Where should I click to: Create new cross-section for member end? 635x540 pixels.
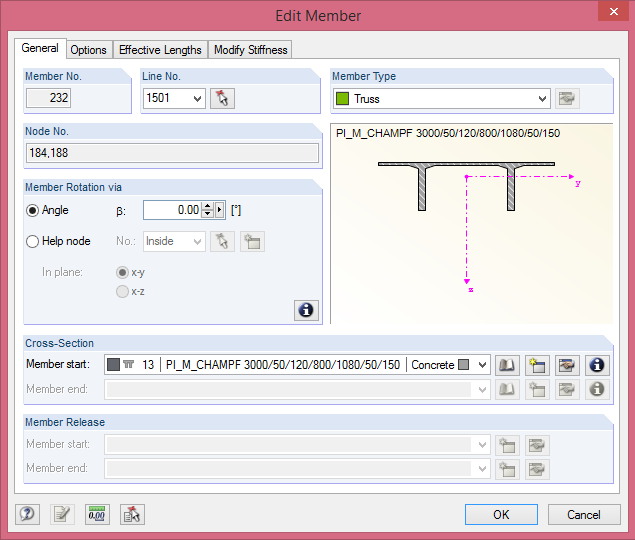(x=537, y=390)
